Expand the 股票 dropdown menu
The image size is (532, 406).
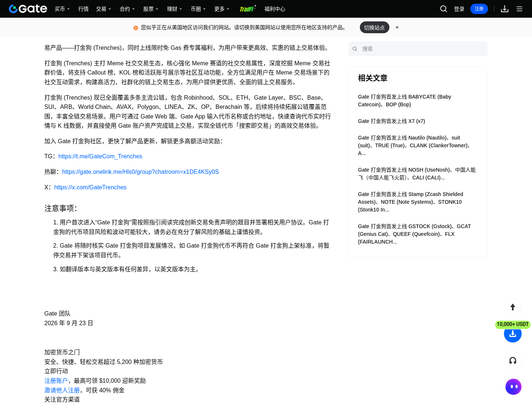(151, 9)
